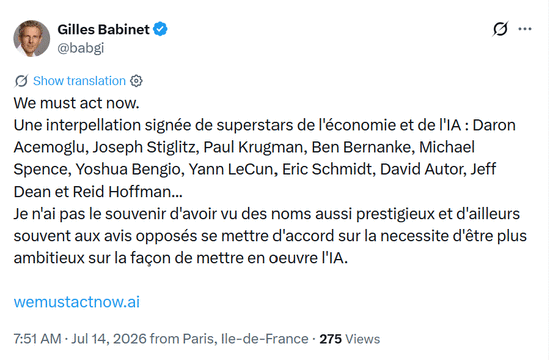
Task: Open Grok explain icon at top right
Action: coord(500,29)
